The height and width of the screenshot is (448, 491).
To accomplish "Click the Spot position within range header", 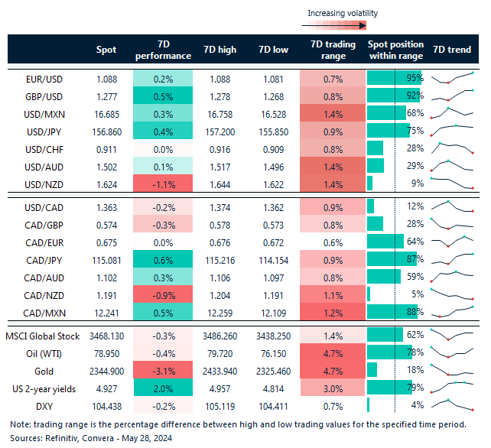I will point(395,50).
